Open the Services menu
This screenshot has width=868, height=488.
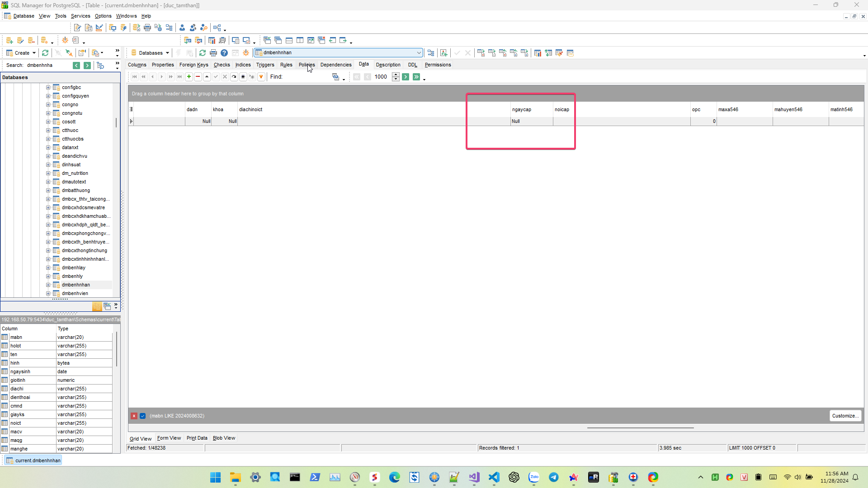click(x=80, y=16)
